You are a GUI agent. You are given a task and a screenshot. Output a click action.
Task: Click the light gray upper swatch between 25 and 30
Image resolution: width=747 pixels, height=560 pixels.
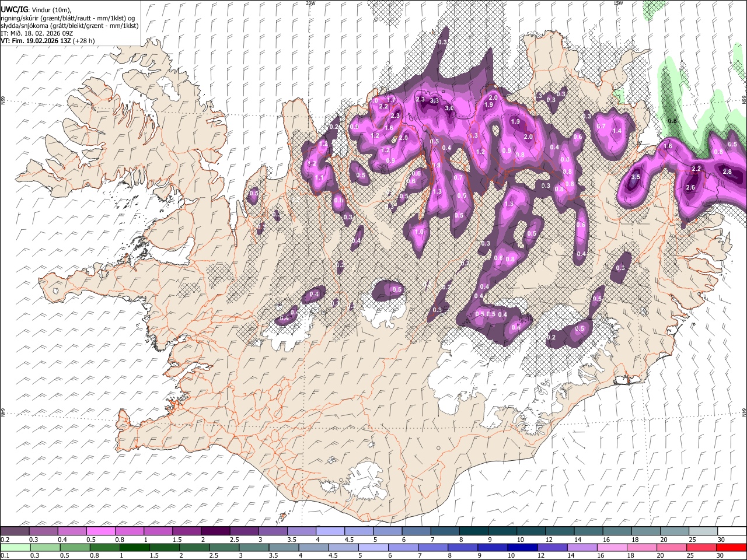click(x=704, y=531)
